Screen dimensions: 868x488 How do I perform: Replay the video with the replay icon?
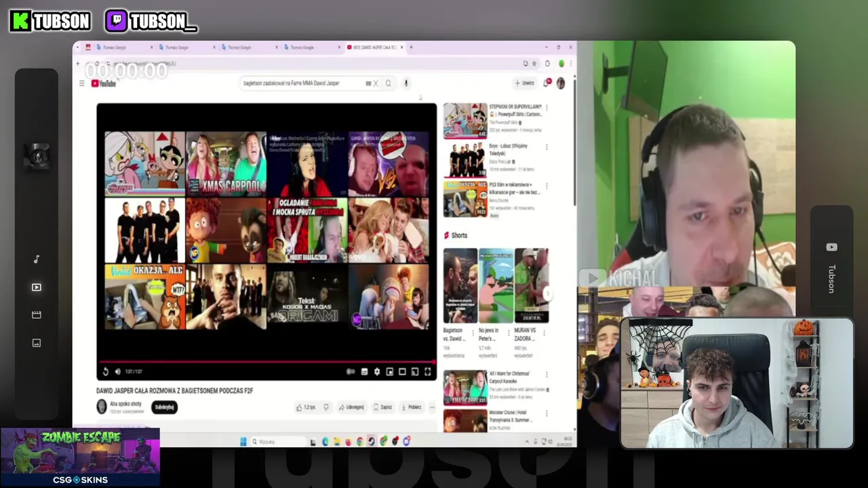point(106,371)
